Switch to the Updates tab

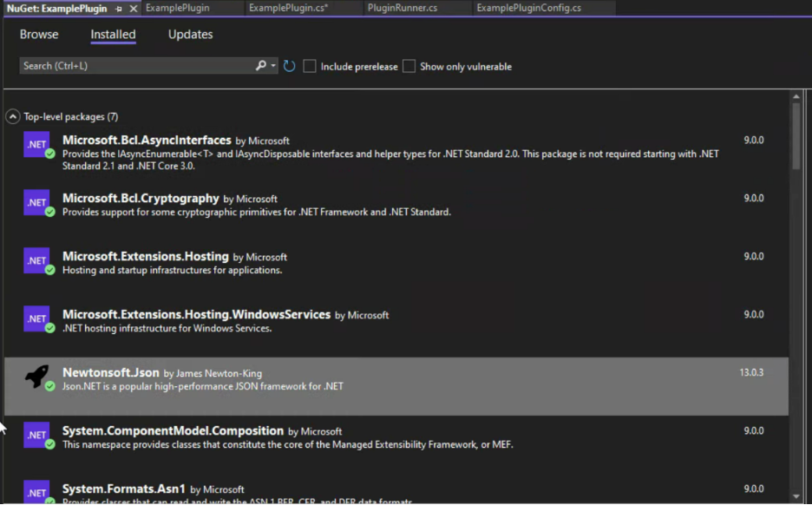tap(190, 34)
